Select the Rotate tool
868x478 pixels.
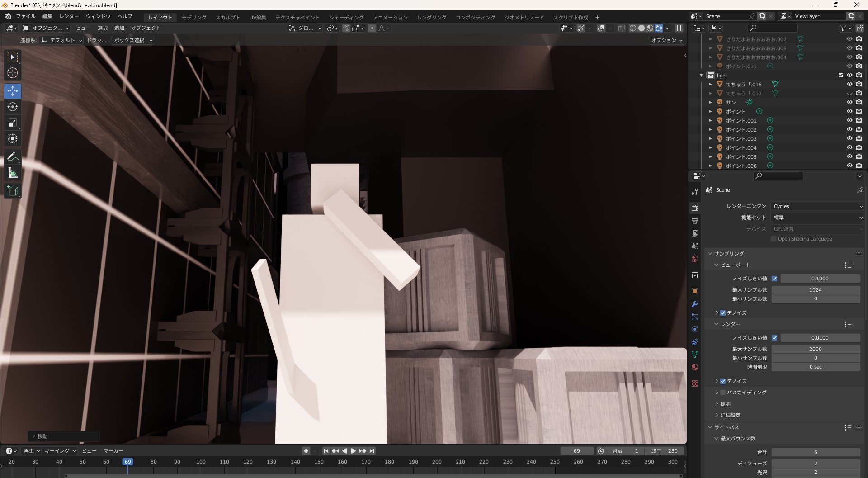[x=13, y=107]
